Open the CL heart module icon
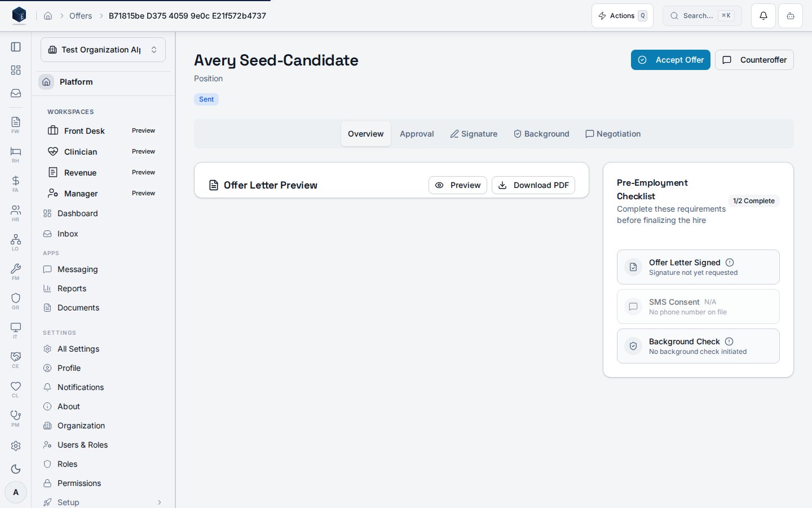This screenshot has height=508, width=812. tap(16, 389)
